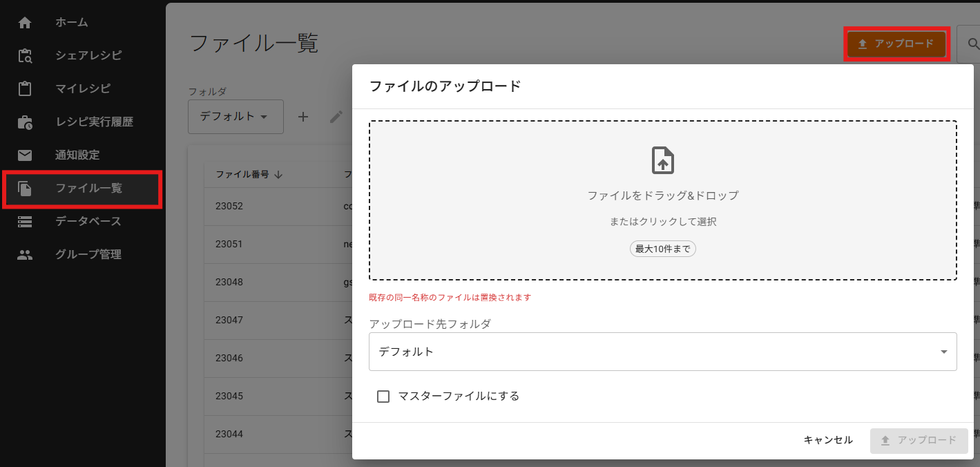Click the search magnifier icon at top right
The height and width of the screenshot is (467, 980).
pos(973,44)
